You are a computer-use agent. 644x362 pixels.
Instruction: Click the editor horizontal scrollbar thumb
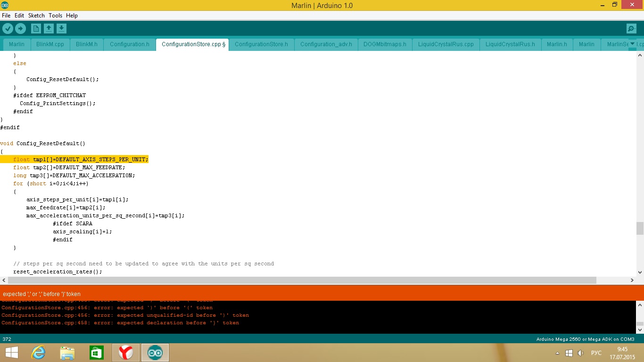(302, 280)
